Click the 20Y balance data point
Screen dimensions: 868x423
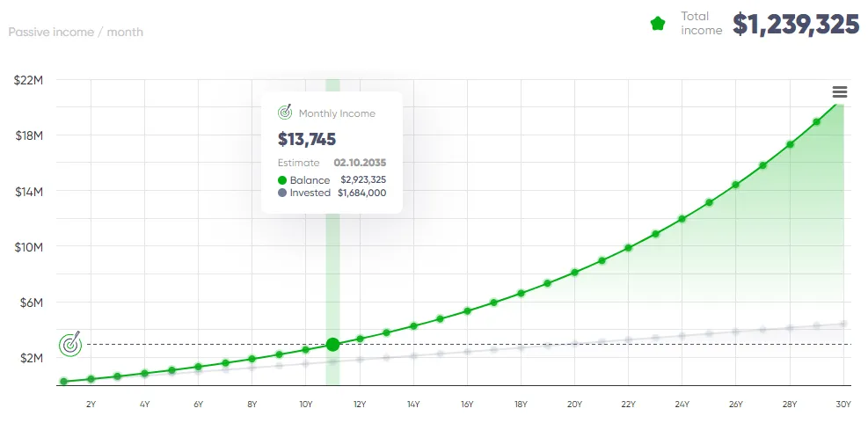(x=575, y=273)
